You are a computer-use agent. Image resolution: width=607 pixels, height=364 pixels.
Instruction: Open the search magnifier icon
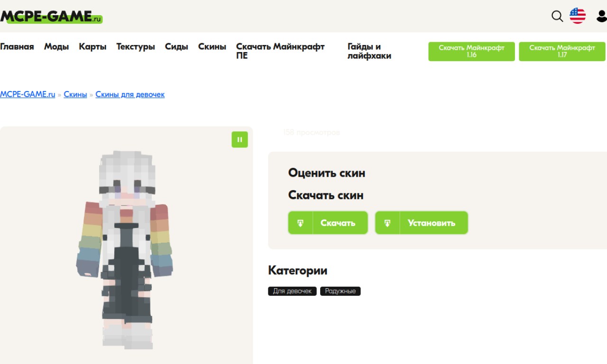(x=557, y=16)
